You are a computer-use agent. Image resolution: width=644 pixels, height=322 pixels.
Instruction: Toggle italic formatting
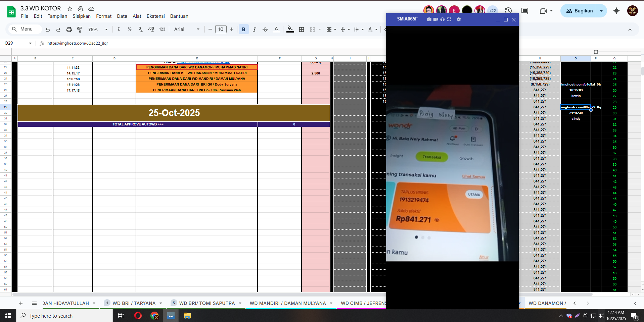click(x=255, y=30)
